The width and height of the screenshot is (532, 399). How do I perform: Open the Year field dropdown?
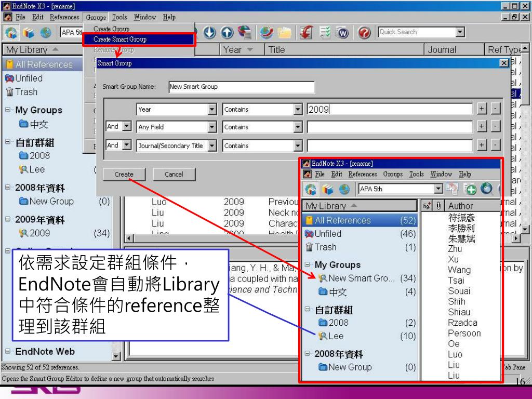point(212,109)
